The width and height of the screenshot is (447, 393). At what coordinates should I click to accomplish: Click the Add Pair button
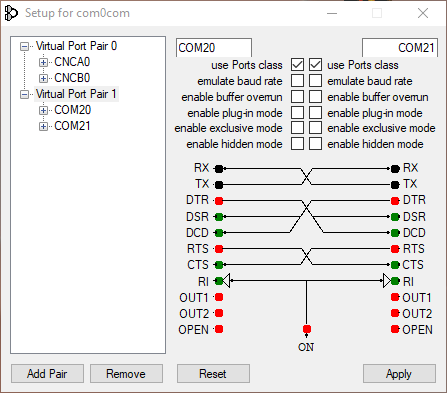click(47, 374)
